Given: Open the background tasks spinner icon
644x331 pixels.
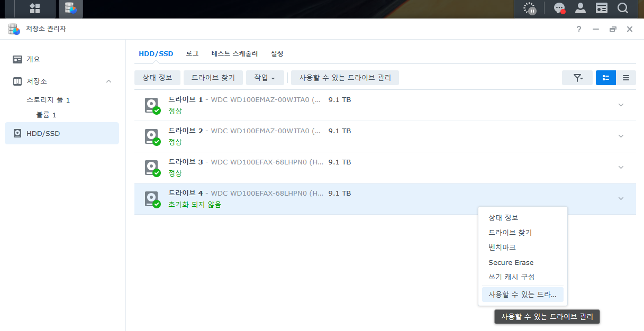Looking at the screenshot, I should 529,8.
